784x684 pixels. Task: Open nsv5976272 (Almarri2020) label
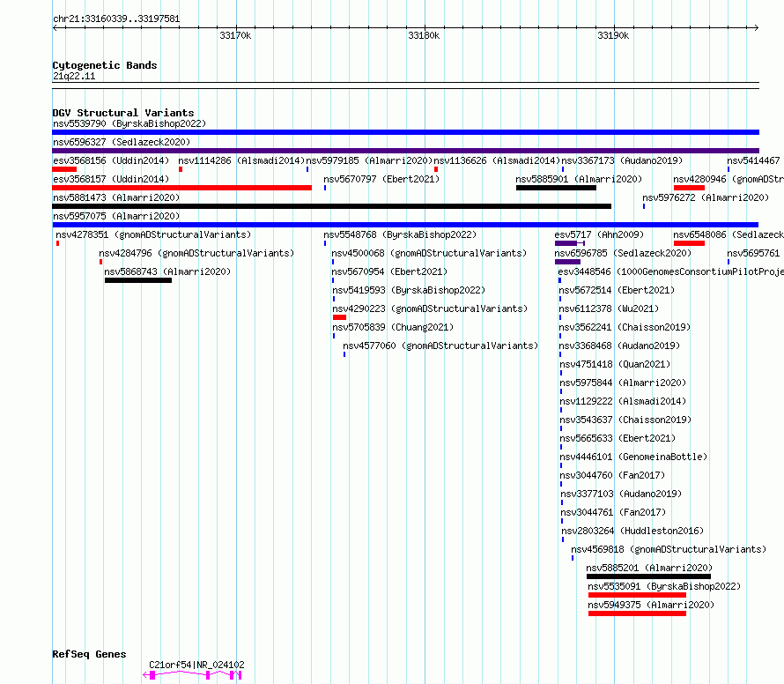pos(706,197)
